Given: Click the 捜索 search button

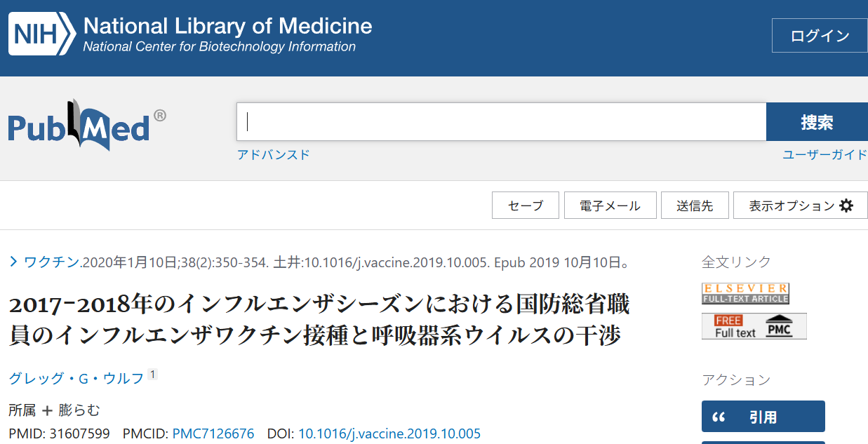Looking at the screenshot, I should coord(816,122).
